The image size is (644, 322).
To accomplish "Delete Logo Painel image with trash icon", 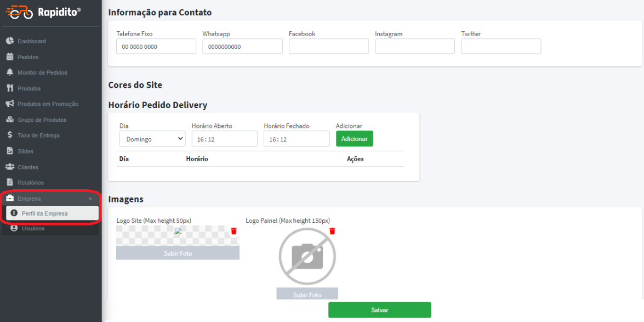I will click(332, 231).
